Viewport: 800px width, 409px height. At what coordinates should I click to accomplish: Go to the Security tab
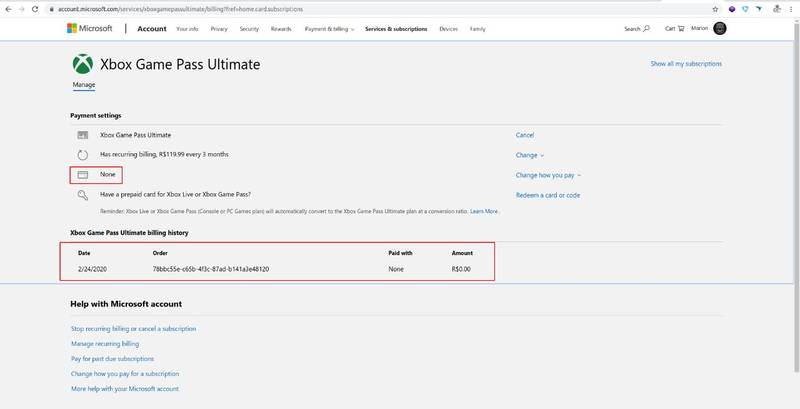coord(249,29)
